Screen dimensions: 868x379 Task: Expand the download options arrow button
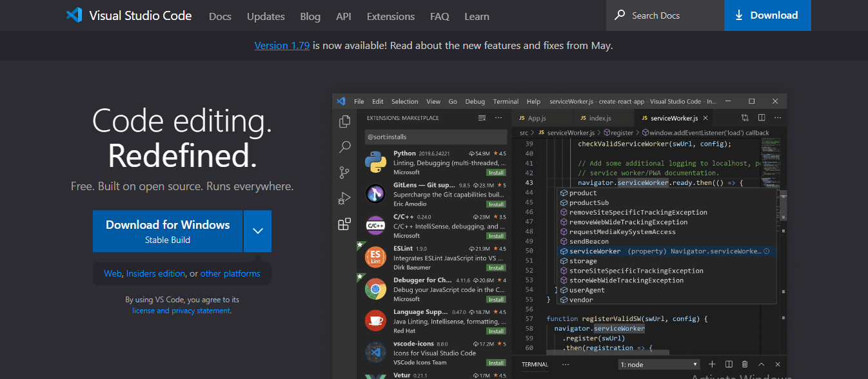257,231
